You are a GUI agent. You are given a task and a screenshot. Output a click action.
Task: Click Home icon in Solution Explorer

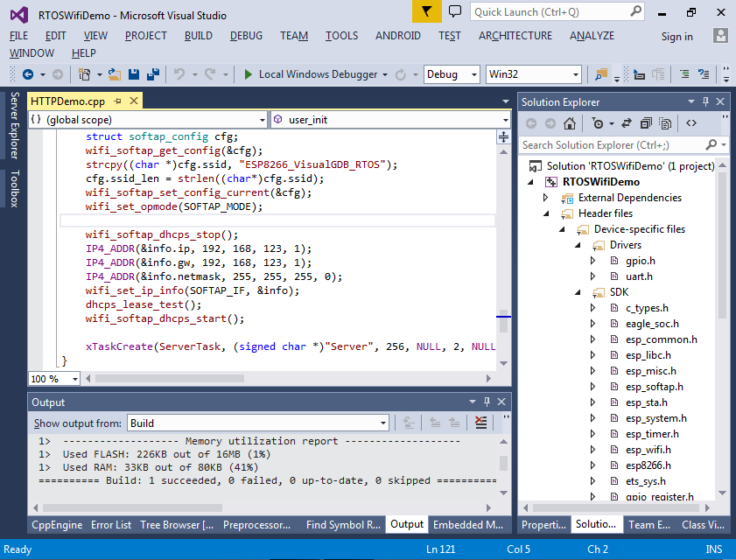point(570,123)
